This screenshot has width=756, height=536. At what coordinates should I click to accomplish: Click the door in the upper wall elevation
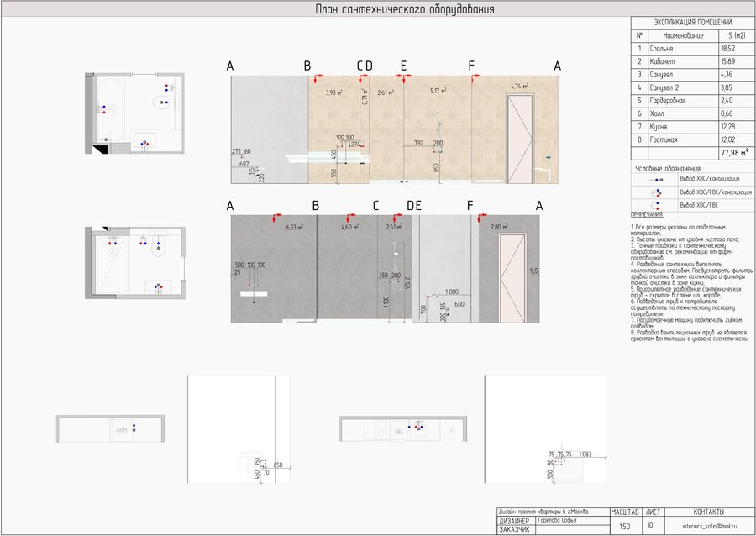coord(520,139)
